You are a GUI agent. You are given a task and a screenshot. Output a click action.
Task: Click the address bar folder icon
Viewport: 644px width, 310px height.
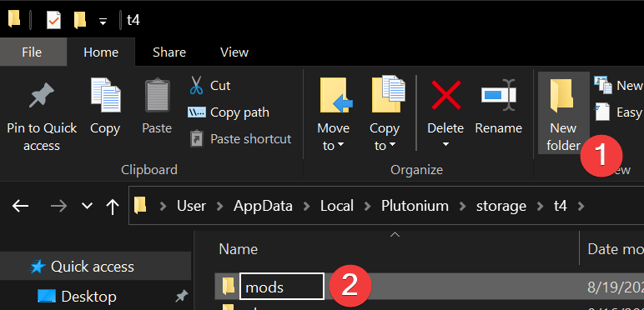pos(140,205)
